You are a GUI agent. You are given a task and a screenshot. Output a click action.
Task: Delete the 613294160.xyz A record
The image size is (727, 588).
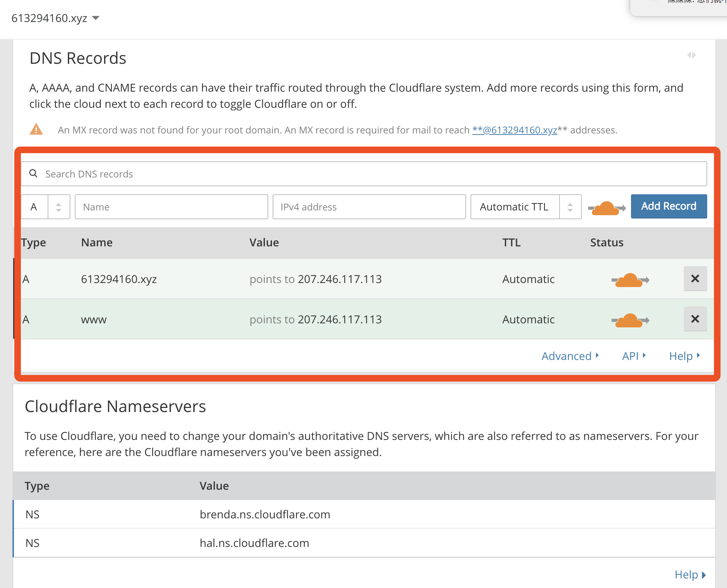(x=695, y=279)
